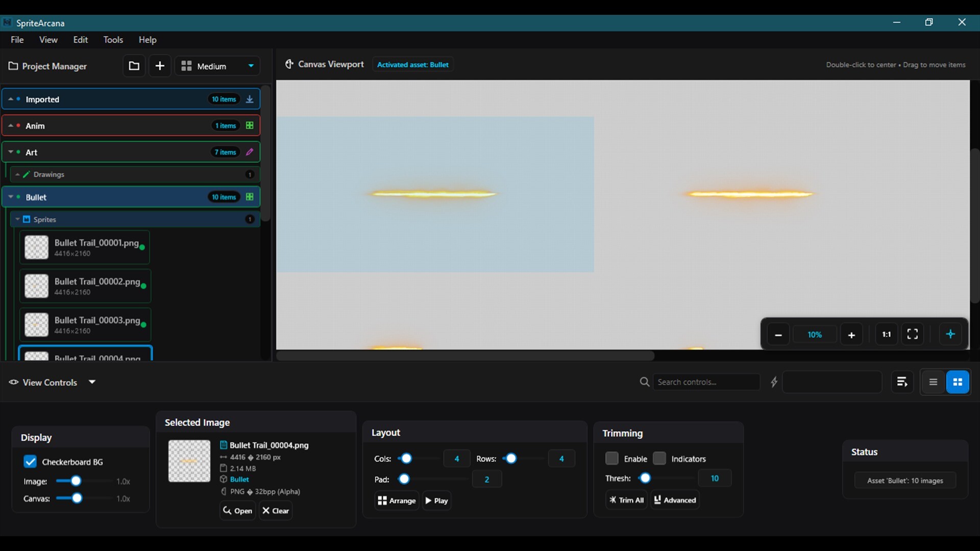
Task: Zoom out with the minus button
Action: pyautogui.click(x=778, y=335)
